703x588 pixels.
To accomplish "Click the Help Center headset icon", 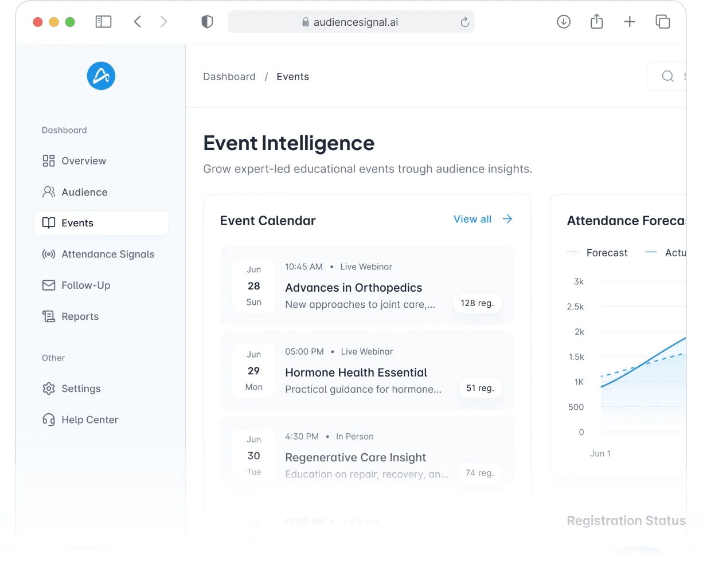I will tap(49, 420).
